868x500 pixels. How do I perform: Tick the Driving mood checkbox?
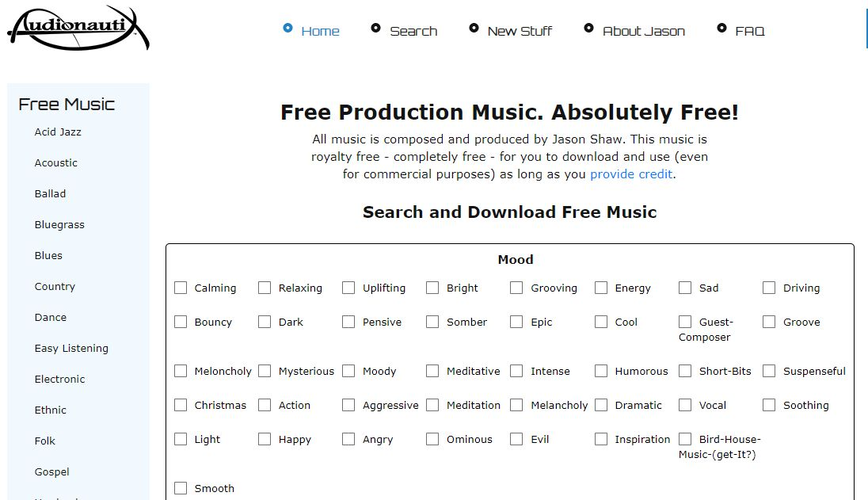769,288
